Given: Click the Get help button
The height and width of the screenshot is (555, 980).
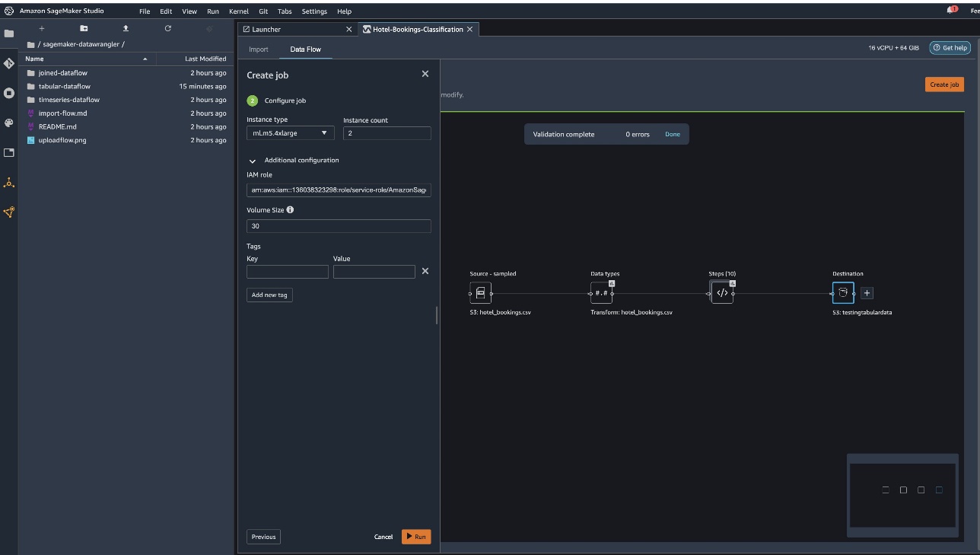Looking at the screenshot, I should click(950, 48).
